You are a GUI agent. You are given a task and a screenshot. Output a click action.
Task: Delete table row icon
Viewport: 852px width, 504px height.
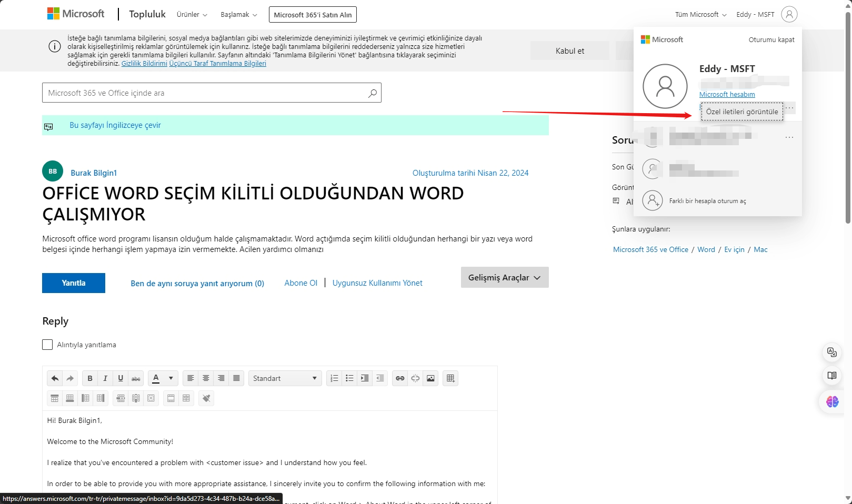(x=121, y=398)
